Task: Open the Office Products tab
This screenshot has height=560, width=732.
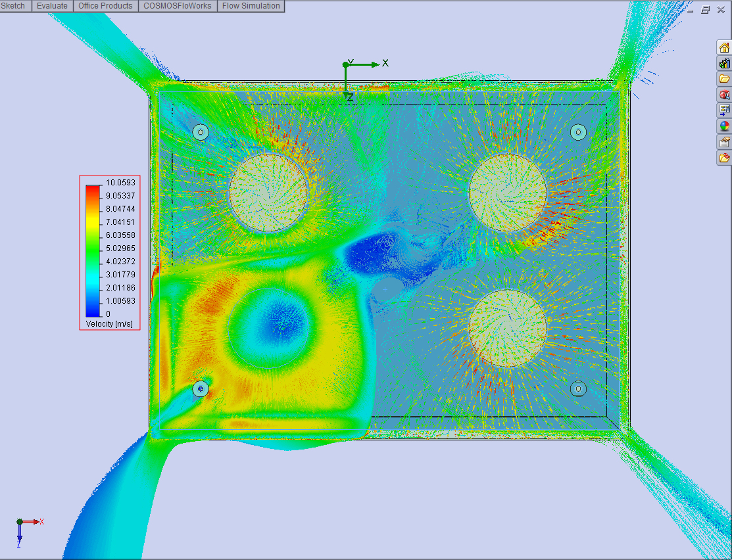Action: [105, 6]
